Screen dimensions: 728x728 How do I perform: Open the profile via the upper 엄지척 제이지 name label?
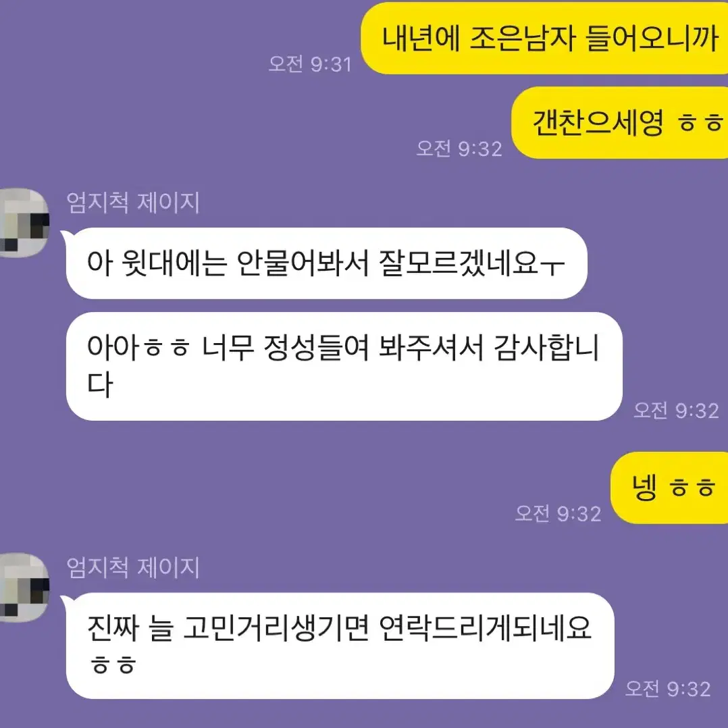[x=133, y=203]
